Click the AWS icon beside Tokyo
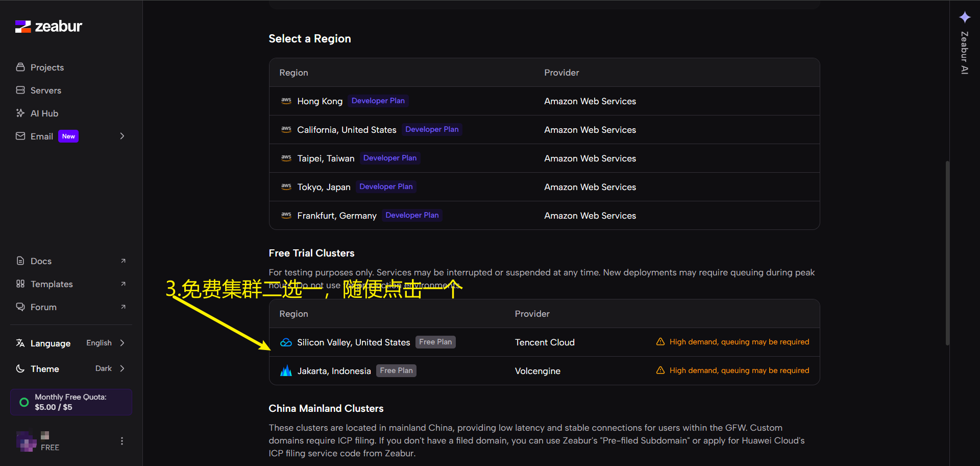This screenshot has height=466, width=980. tap(286, 187)
